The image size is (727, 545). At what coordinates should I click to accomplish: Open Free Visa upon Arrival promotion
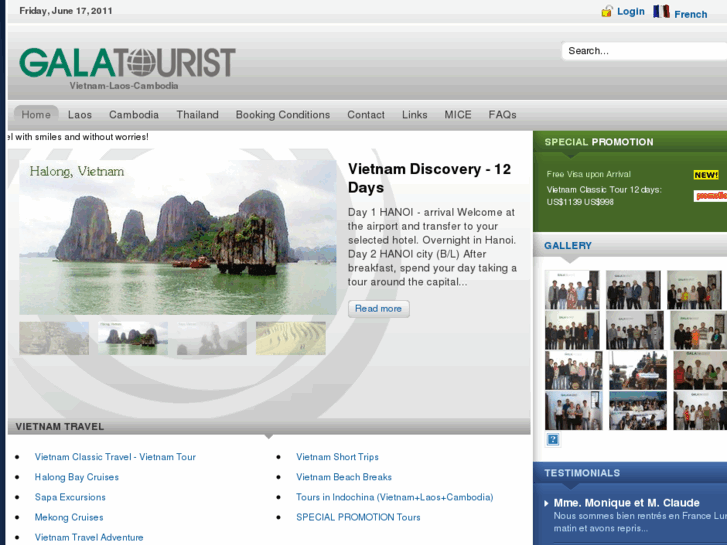pos(588,174)
